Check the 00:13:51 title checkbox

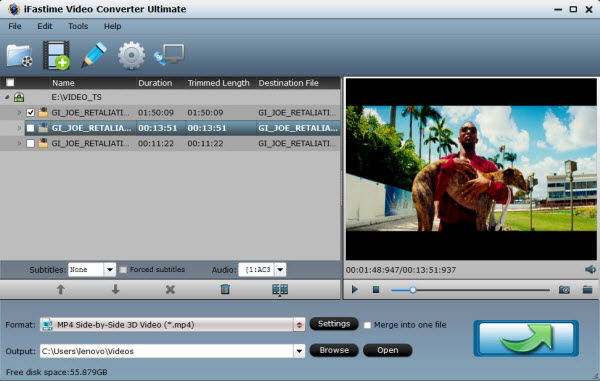[x=31, y=128]
